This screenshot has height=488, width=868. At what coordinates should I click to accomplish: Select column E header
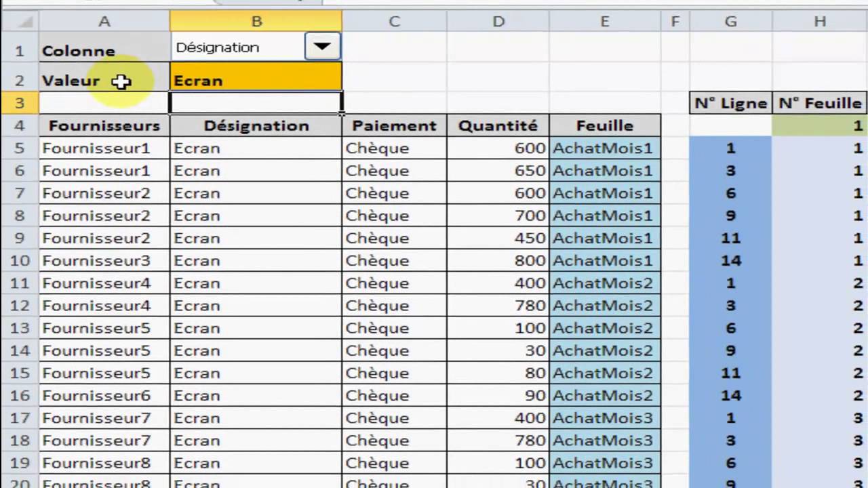[605, 22]
